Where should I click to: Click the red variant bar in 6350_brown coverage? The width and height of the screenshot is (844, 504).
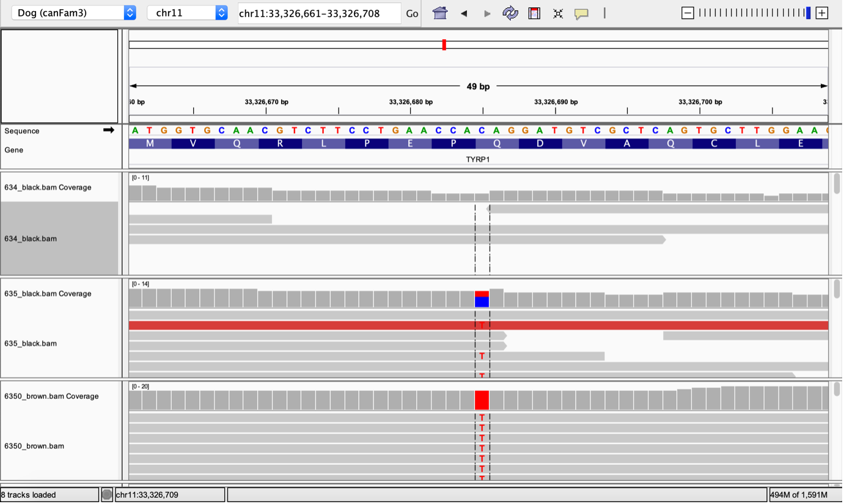pyautogui.click(x=482, y=400)
